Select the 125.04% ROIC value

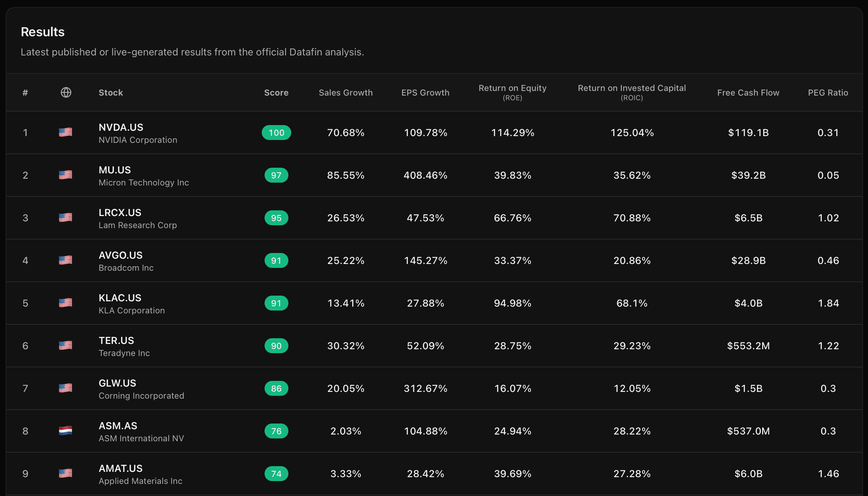click(632, 133)
